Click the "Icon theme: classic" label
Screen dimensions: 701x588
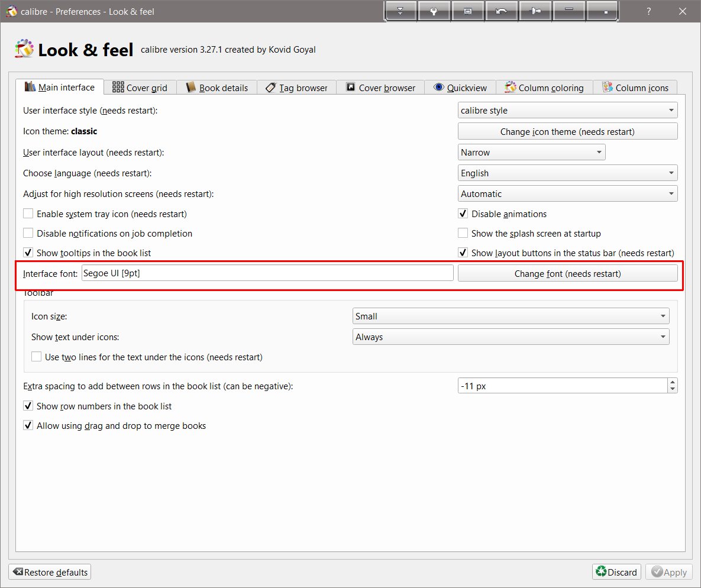tap(60, 131)
